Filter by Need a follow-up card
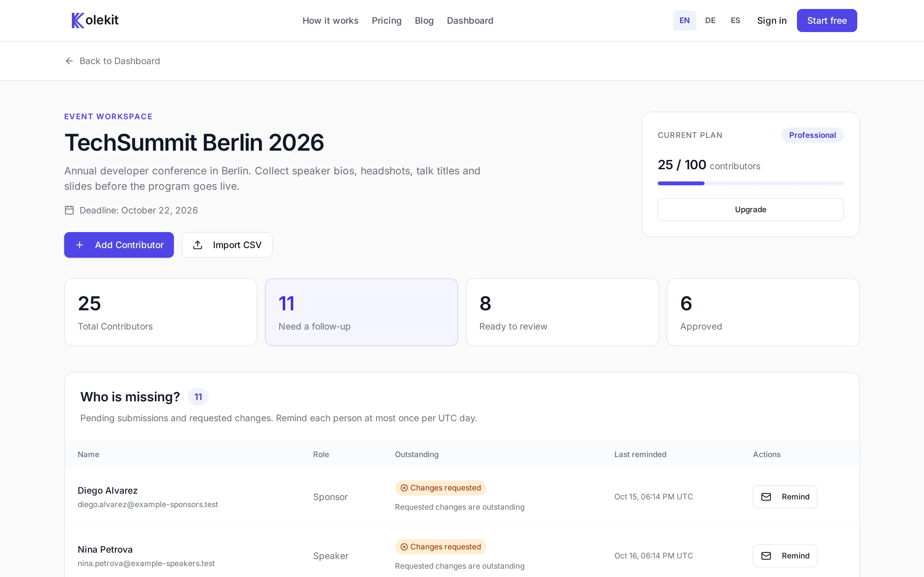Image resolution: width=924 pixels, height=577 pixels. tap(361, 312)
